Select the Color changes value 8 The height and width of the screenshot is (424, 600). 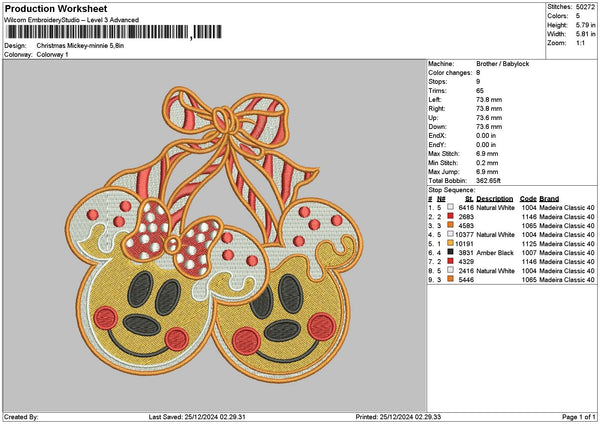[x=478, y=73]
